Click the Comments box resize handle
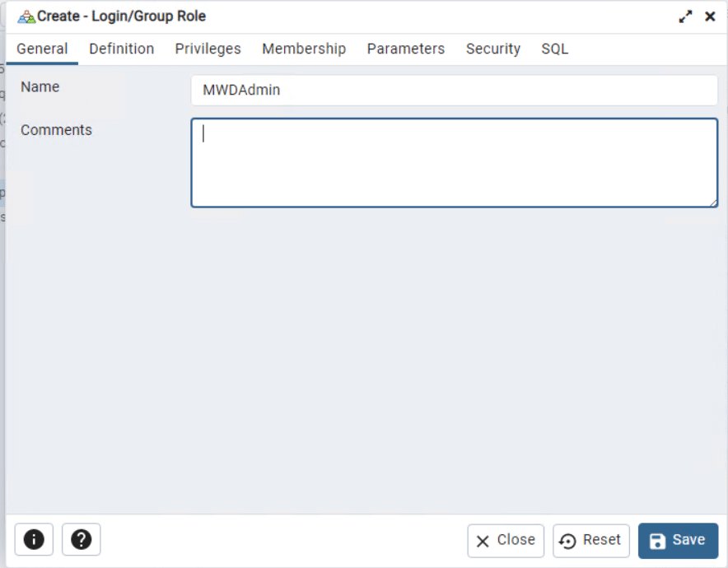The image size is (728, 568). pos(713,203)
